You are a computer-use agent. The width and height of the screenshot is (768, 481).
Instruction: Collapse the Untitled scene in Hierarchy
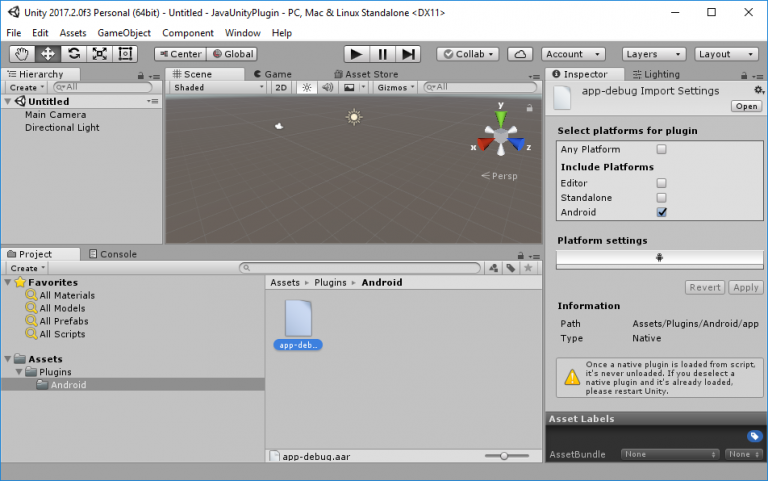(8, 101)
